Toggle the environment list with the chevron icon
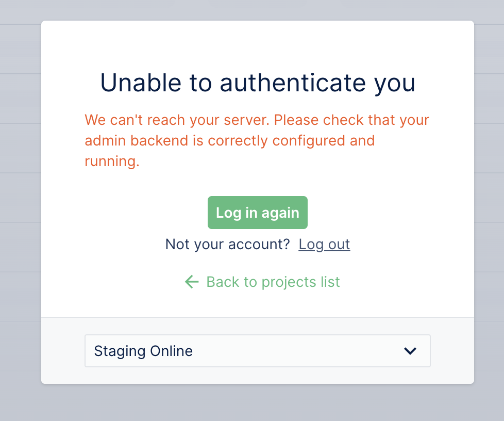Viewport: 504px width, 421px height. [x=410, y=351]
